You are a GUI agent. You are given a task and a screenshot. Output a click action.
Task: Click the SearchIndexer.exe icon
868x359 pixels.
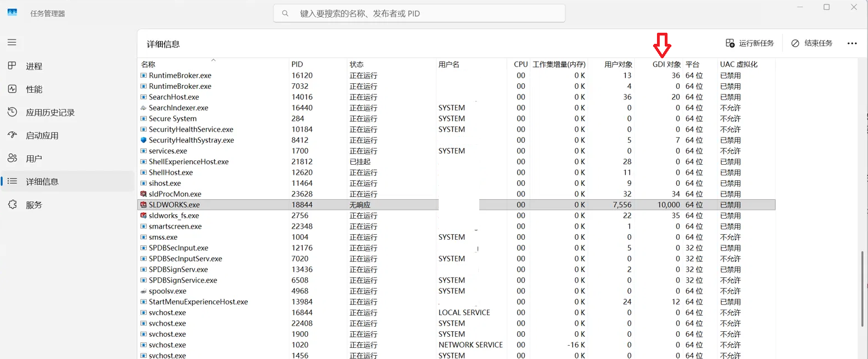click(143, 108)
